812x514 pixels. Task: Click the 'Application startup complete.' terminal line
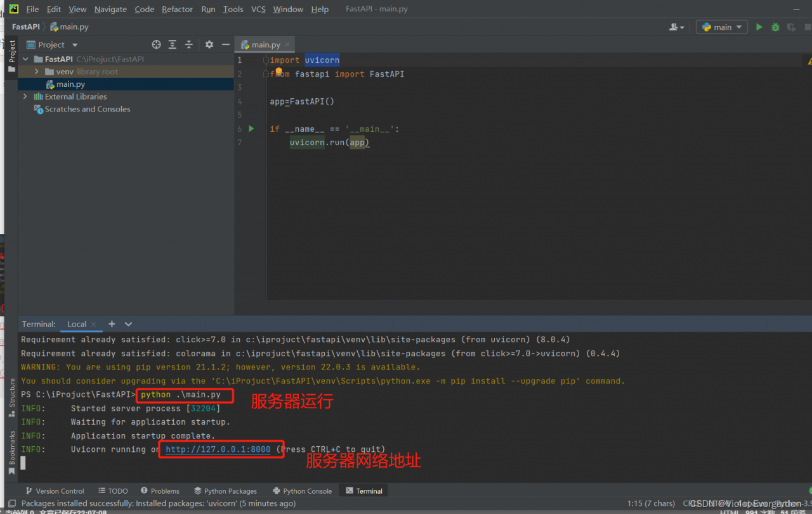click(143, 436)
